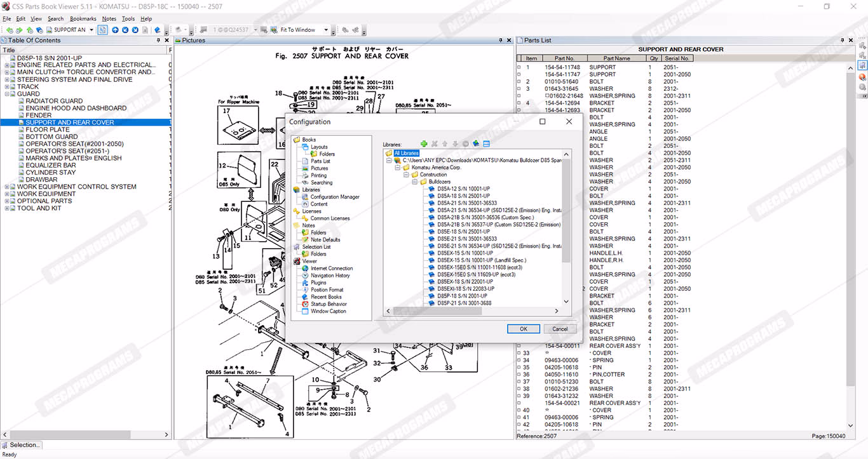Click the blue book icon after navigation arrows
The image size is (868, 459).
coord(157,30)
